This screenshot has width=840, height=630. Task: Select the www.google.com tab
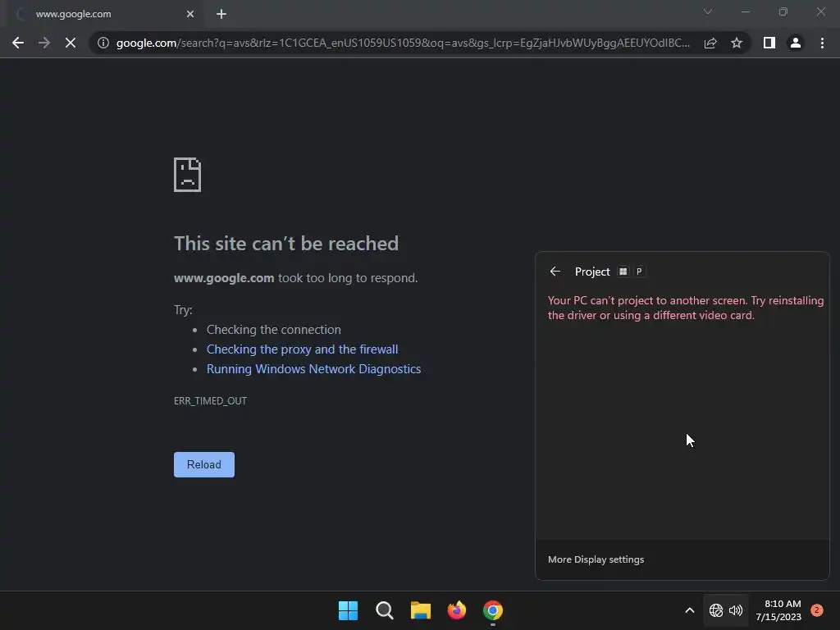click(x=104, y=14)
